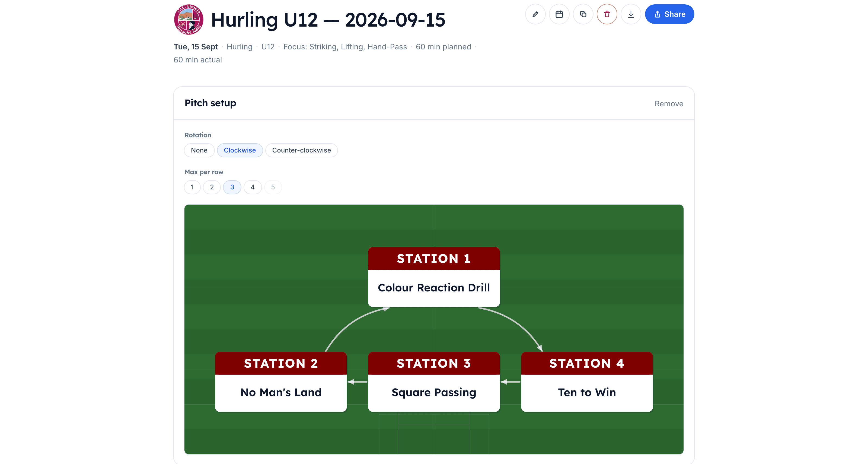Image resolution: width=868 pixels, height=464 pixels.
Task: Click the club crest logo
Action: (x=189, y=20)
